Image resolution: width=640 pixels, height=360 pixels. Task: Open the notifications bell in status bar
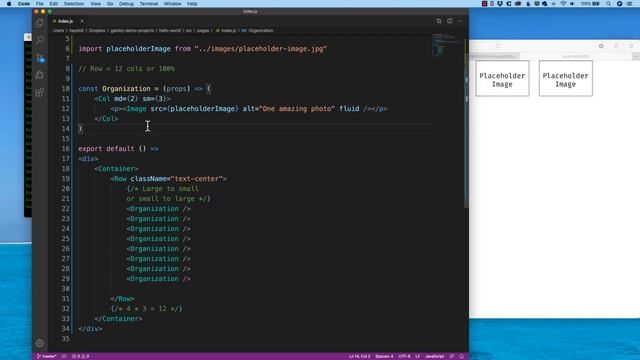click(462, 356)
